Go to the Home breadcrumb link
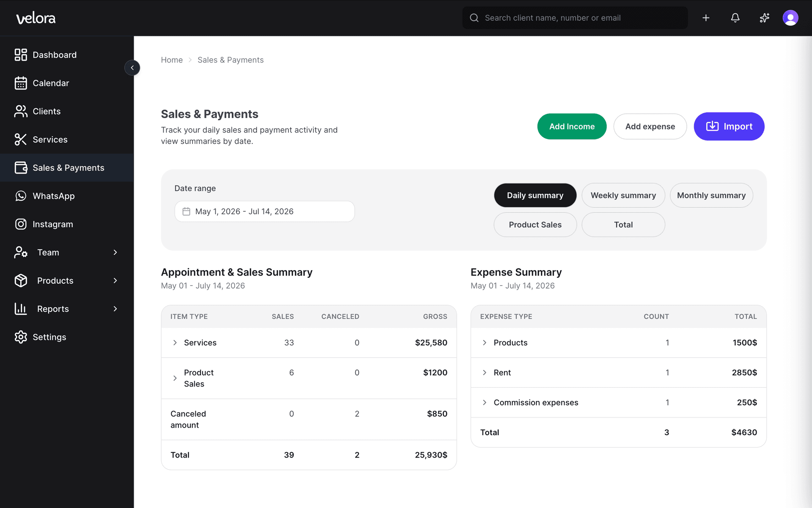Screen dimensions: 812x508 172,60
